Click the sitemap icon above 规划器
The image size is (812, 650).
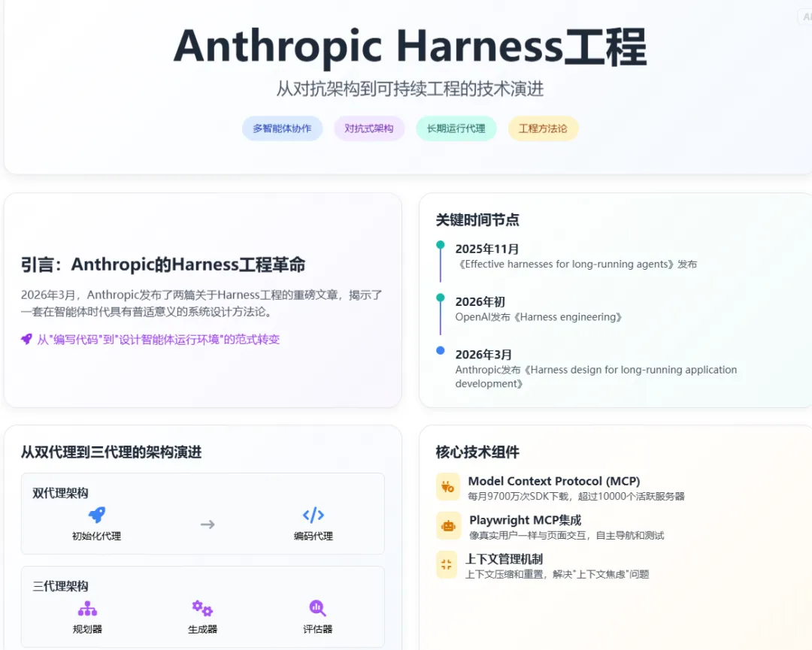(87, 609)
